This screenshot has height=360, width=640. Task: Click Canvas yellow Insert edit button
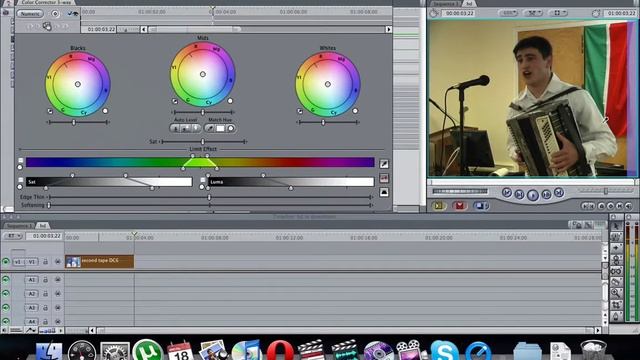click(439, 206)
